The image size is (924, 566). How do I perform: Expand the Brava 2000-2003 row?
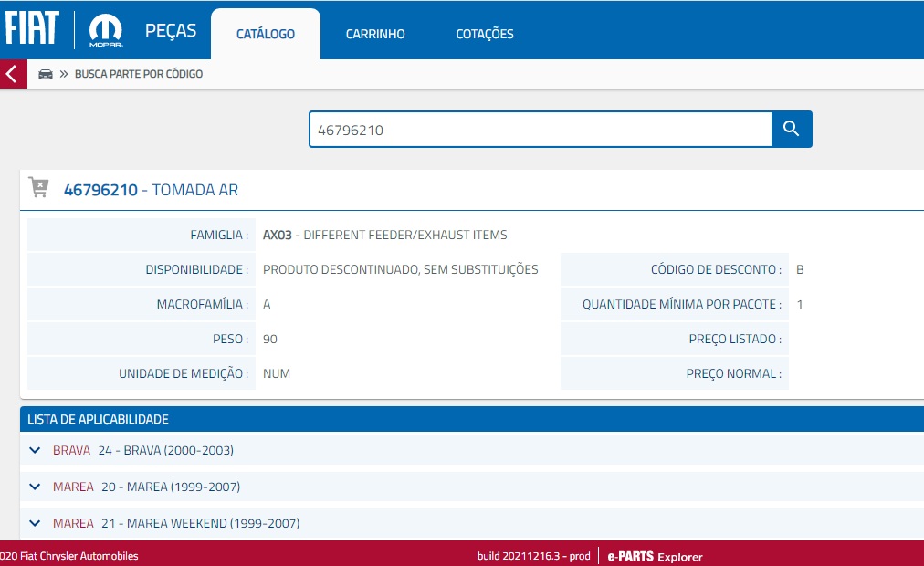(x=36, y=450)
